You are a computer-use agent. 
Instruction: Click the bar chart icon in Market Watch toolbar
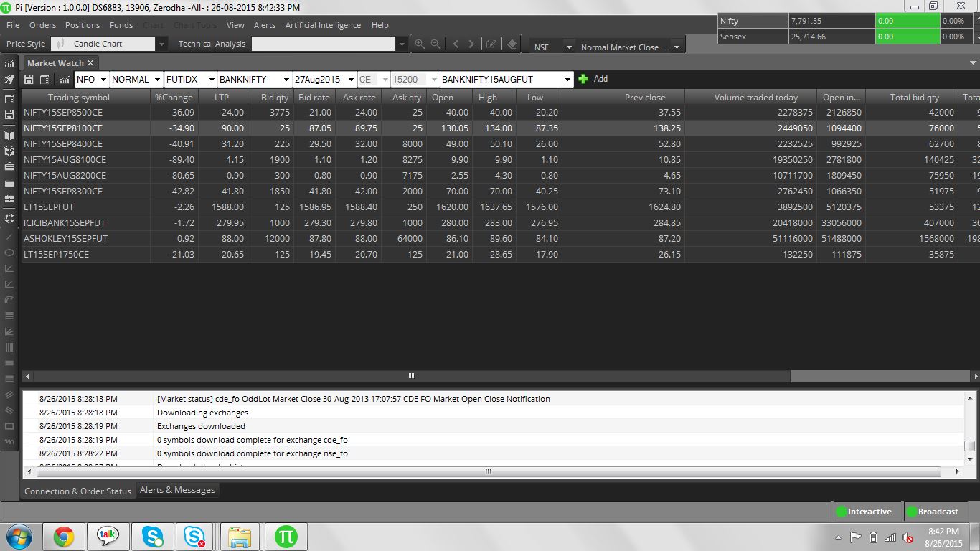(65, 80)
